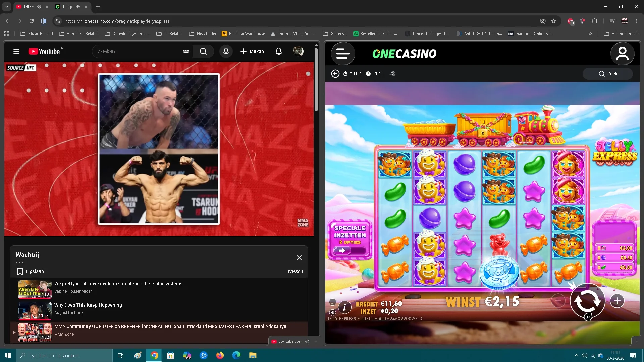Mute the slot game sound
The width and height of the screenshot is (644, 362).
(x=332, y=312)
